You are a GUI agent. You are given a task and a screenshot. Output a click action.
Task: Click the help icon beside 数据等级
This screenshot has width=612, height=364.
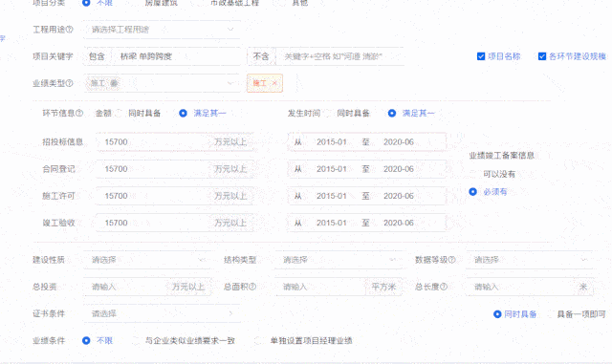452,260
